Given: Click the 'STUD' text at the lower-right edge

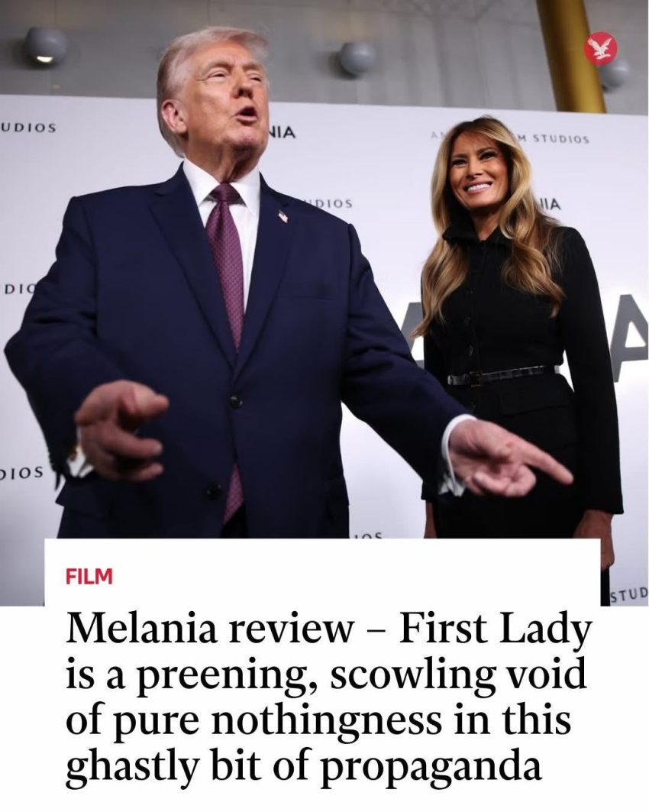Looking at the screenshot, I should [x=629, y=594].
